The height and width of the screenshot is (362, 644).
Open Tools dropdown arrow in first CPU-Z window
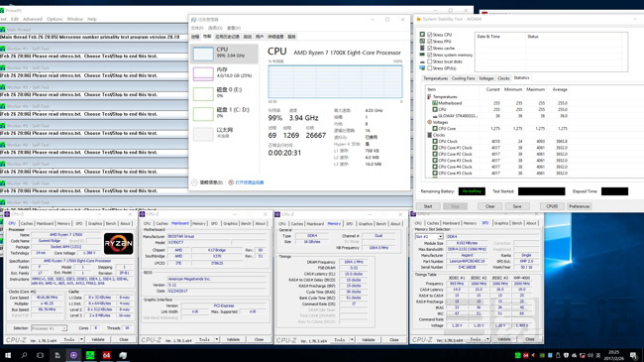click(81, 339)
